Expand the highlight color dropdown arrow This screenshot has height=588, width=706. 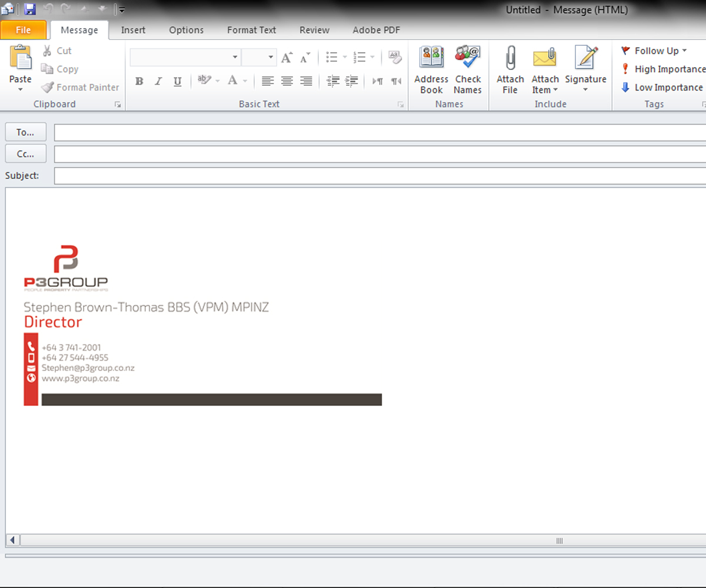point(217,81)
